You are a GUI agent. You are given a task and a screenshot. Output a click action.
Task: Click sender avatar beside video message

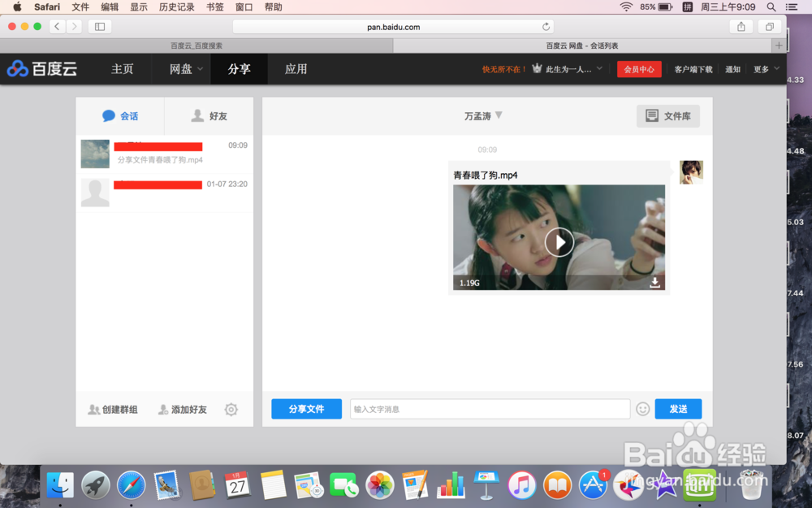691,172
